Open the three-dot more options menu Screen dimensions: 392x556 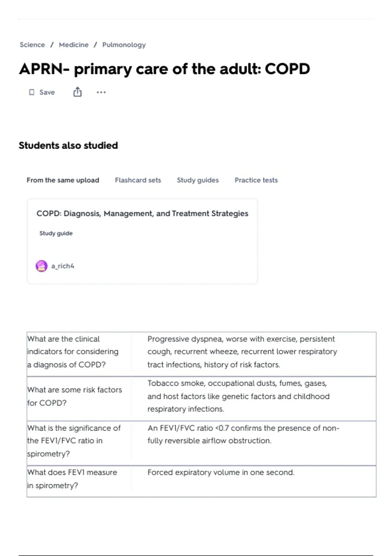[x=101, y=92]
